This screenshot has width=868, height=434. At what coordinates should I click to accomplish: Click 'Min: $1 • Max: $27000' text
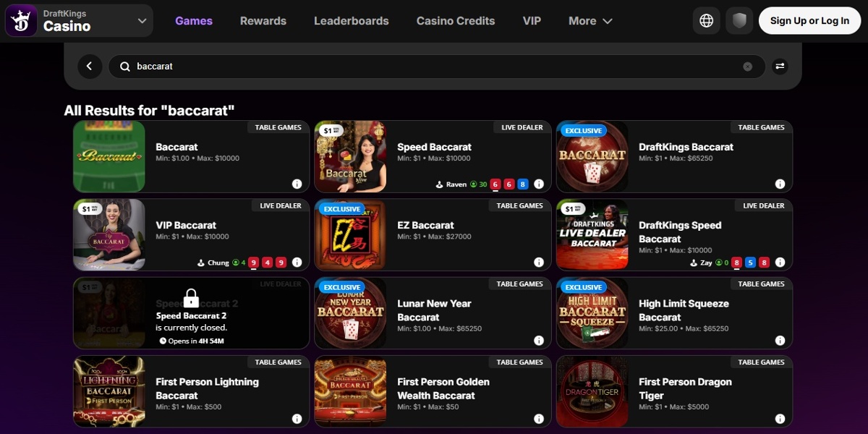[x=434, y=237]
